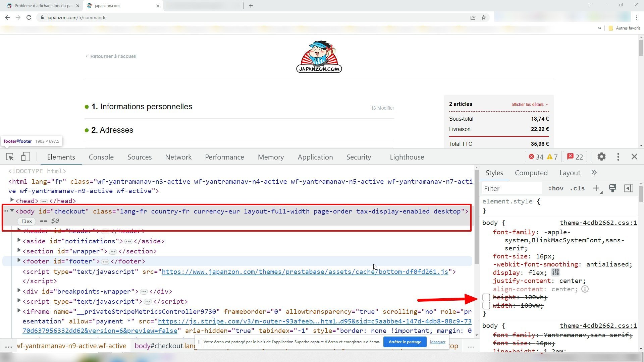The width and height of the screenshot is (644, 362).
Task: Expand the script type text/javascript node
Action: 19,301
